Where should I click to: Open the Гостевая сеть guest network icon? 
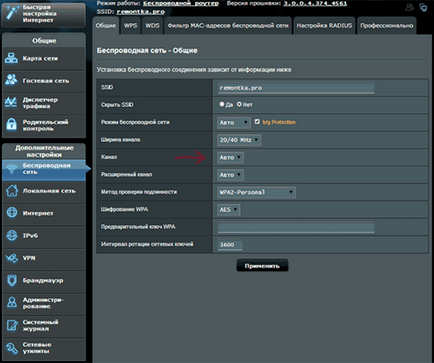11,80
